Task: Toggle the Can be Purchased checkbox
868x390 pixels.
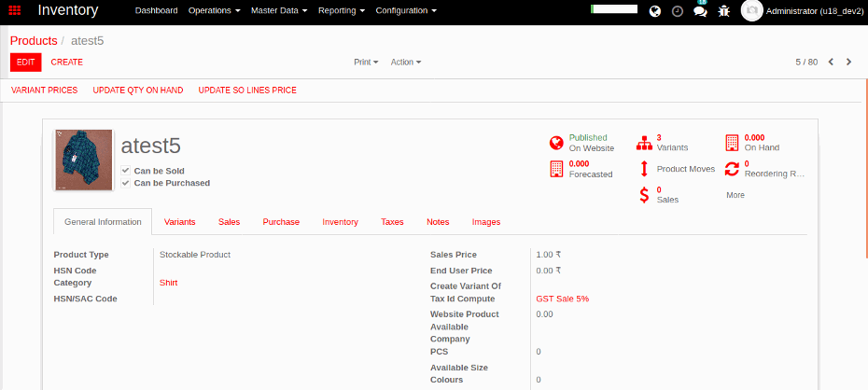Action: point(126,183)
